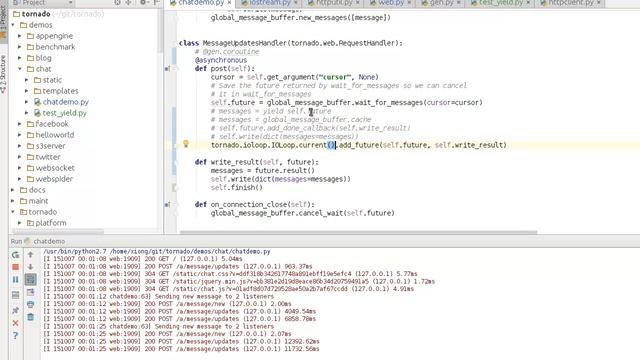Click the log line ending in 12392.62ms

pos(181,341)
